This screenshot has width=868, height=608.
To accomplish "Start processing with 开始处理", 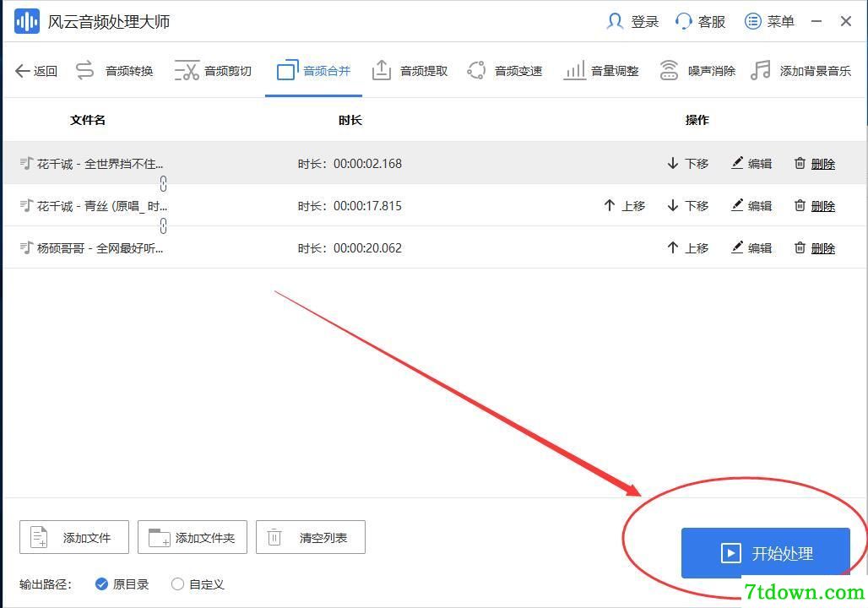I will (766, 552).
